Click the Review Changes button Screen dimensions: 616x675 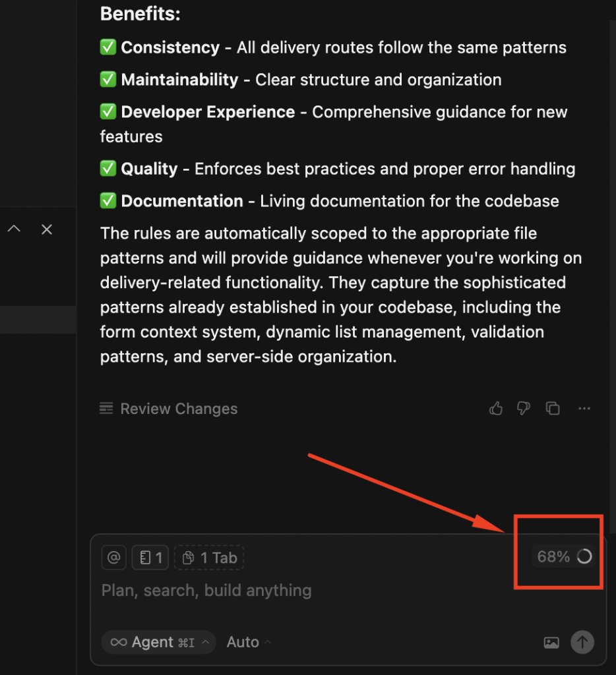(169, 409)
